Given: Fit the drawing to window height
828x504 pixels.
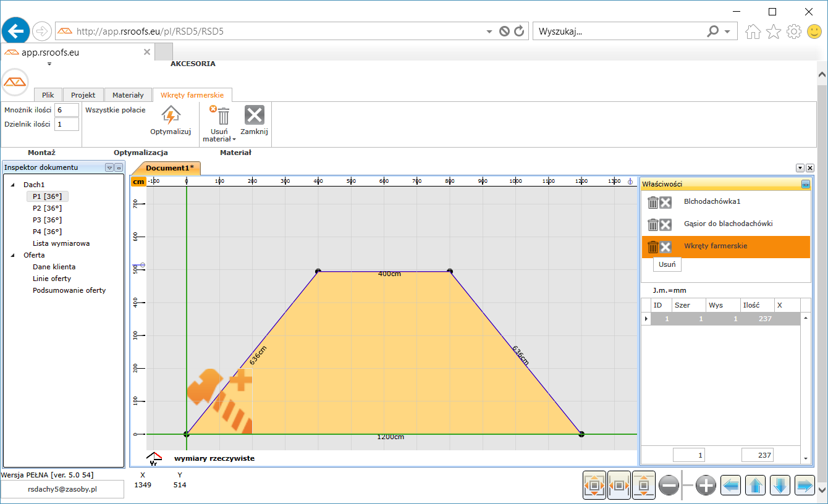Looking at the screenshot, I should (644, 485).
